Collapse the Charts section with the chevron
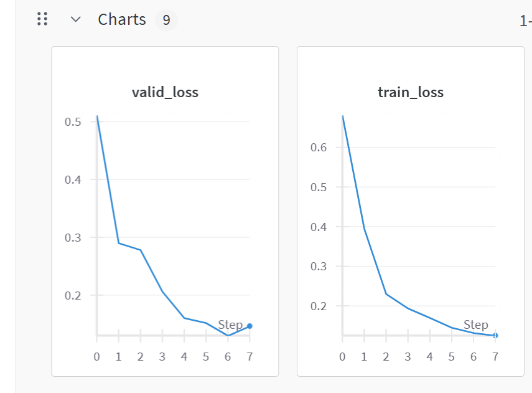Viewport: 532px width, 393px height. coord(76,19)
